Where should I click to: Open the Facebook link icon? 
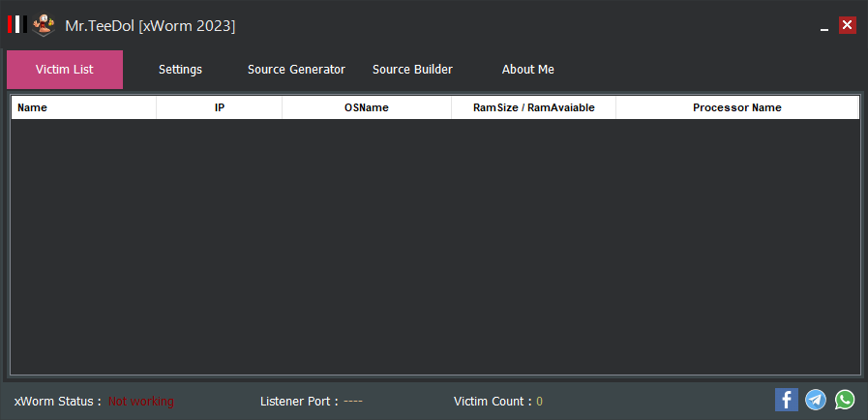(x=786, y=400)
